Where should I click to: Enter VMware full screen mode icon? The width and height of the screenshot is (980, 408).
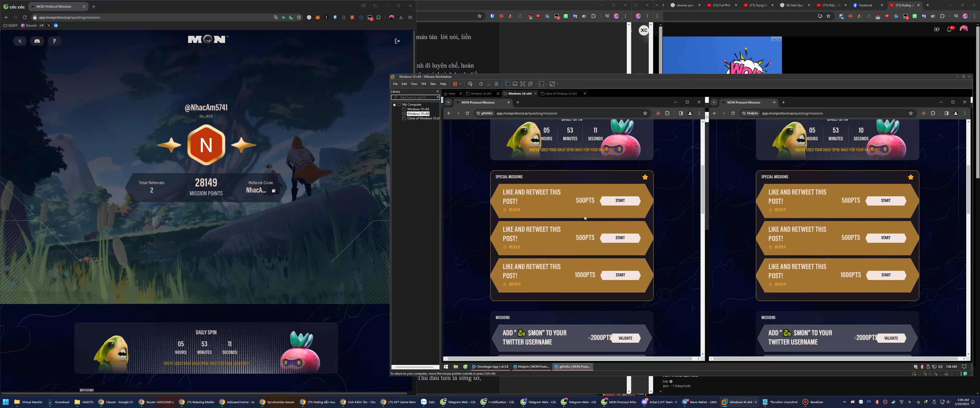(522, 84)
